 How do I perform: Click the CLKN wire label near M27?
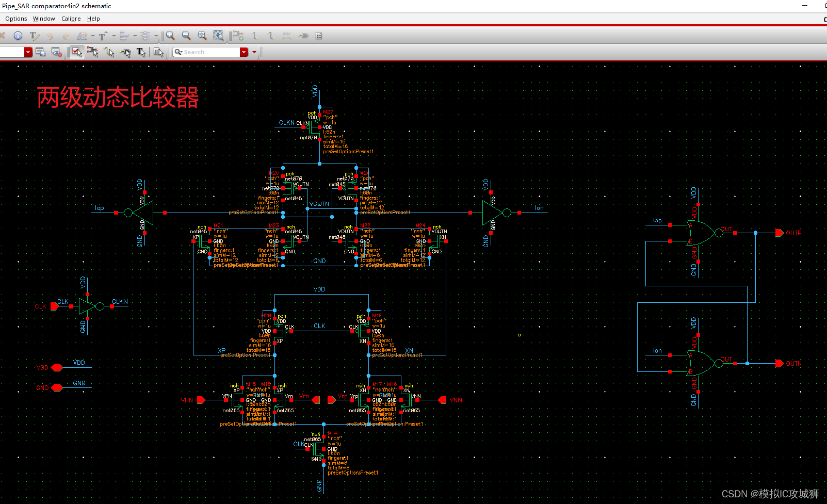[x=286, y=123]
